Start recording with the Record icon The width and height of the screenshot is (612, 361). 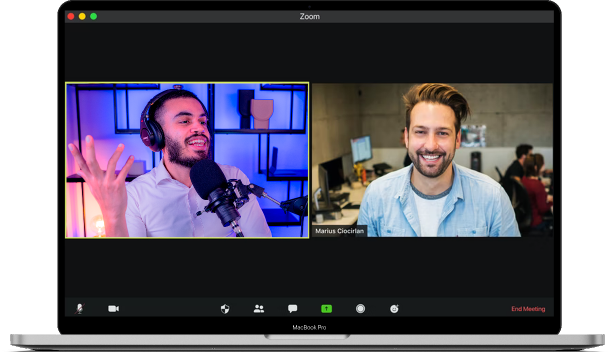click(360, 309)
